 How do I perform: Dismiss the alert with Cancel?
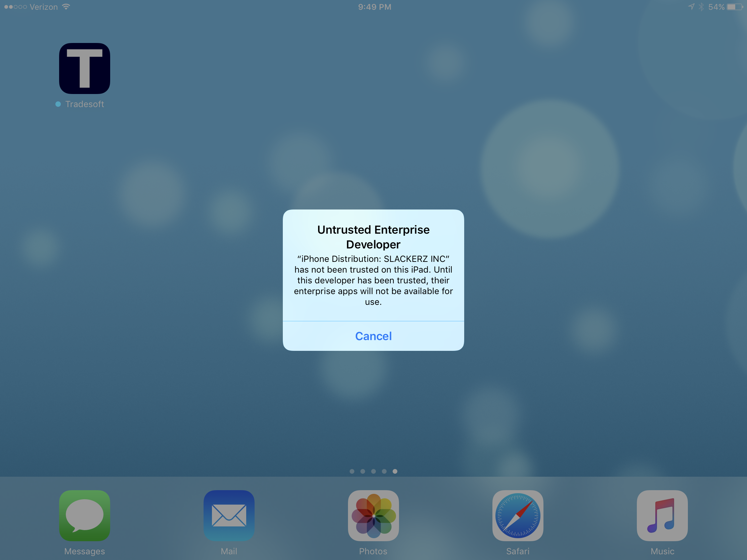coord(373,336)
